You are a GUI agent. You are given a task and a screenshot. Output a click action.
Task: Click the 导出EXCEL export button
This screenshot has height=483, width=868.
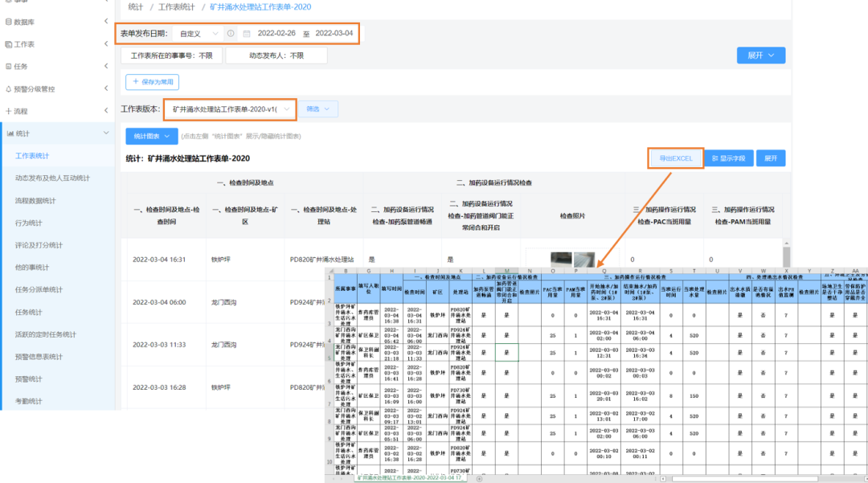click(x=675, y=158)
